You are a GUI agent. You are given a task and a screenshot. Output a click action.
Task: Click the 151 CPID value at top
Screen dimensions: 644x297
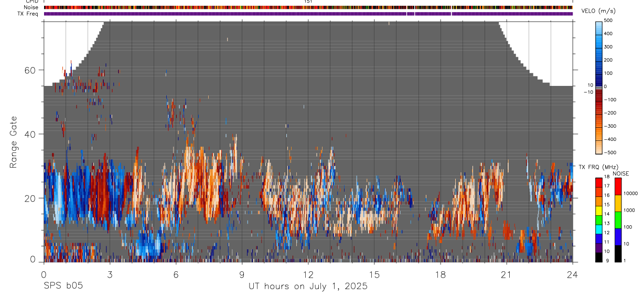tap(308, 2)
